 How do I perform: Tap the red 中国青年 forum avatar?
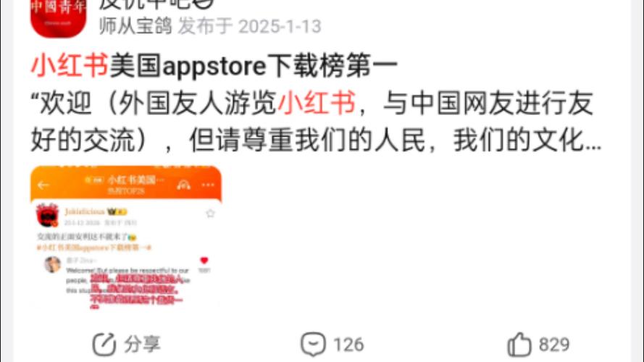point(59,18)
